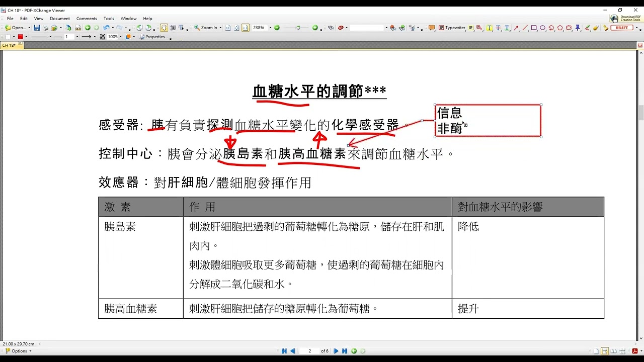Select the Text Box tool
This screenshot has width=644, height=362.
(471, 28)
